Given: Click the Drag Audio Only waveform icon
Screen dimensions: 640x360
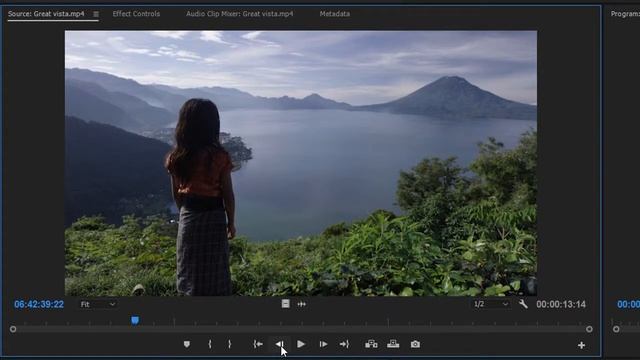Looking at the screenshot, I should click(302, 304).
